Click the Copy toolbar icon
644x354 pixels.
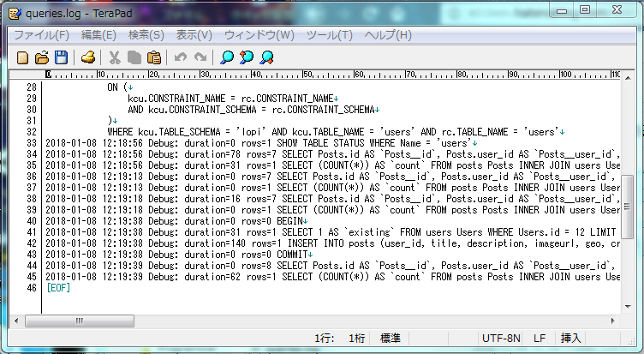[134, 57]
